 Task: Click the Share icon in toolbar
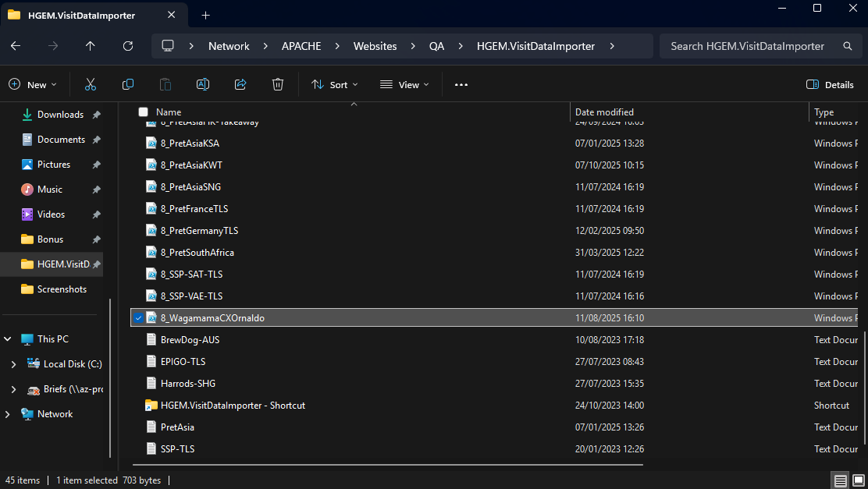(240, 84)
